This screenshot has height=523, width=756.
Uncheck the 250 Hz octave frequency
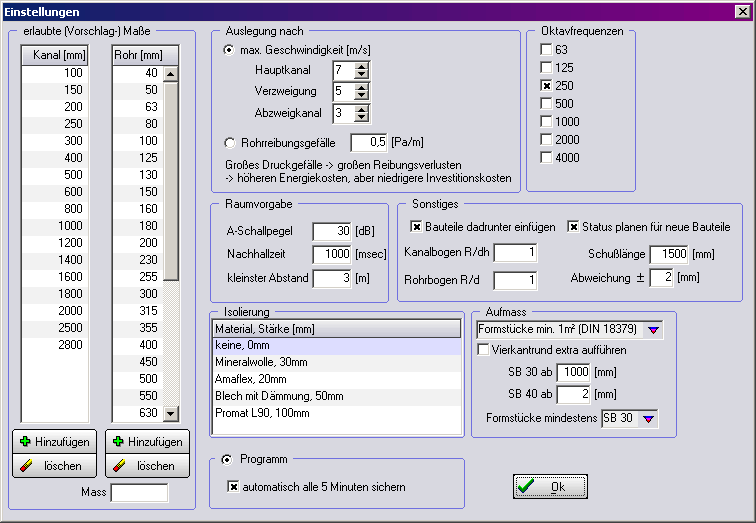pyautogui.click(x=546, y=85)
